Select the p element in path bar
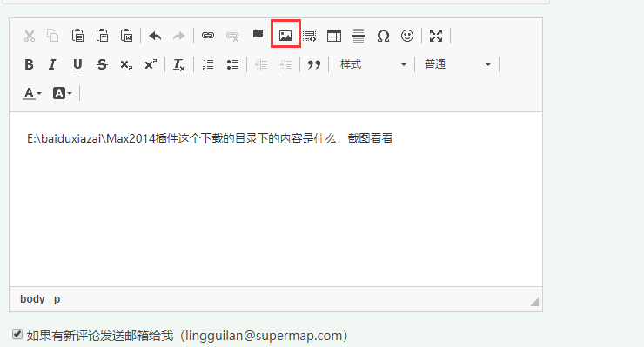Image resolution: width=644 pixels, height=347 pixels. coord(57,299)
